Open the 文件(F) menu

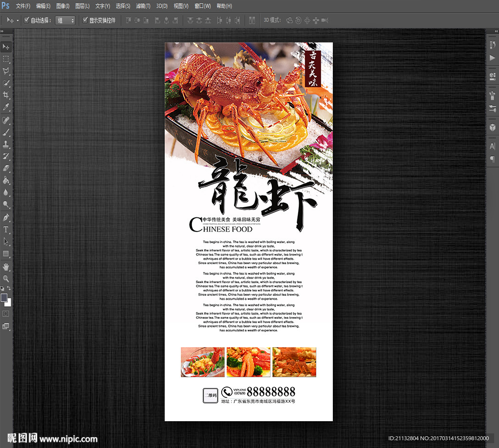tap(23, 6)
